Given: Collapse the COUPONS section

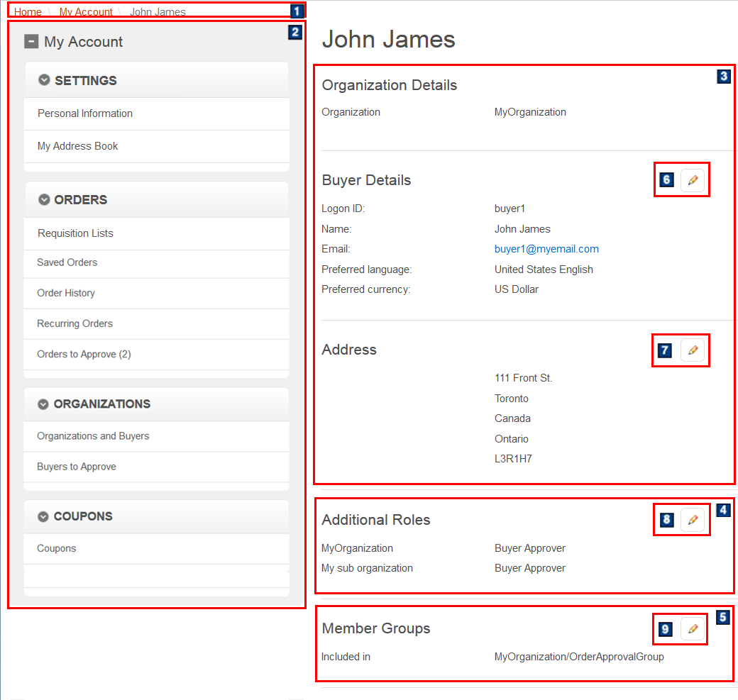Looking at the screenshot, I should (43, 516).
